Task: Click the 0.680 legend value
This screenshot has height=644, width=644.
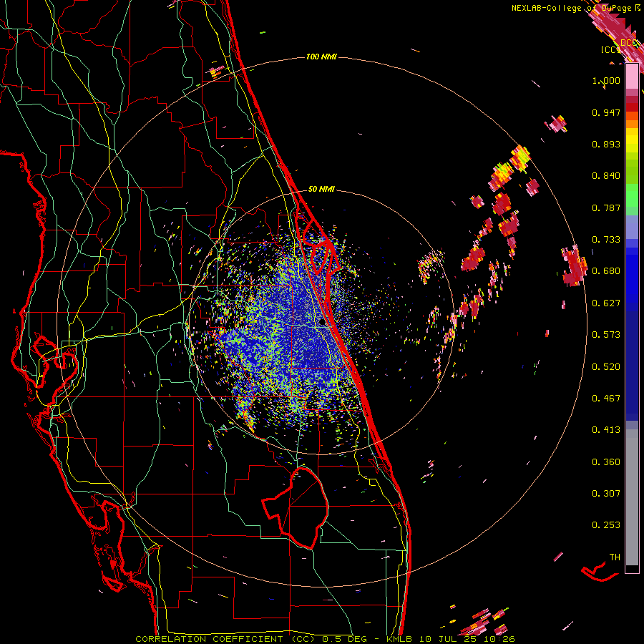Action: pos(606,271)
